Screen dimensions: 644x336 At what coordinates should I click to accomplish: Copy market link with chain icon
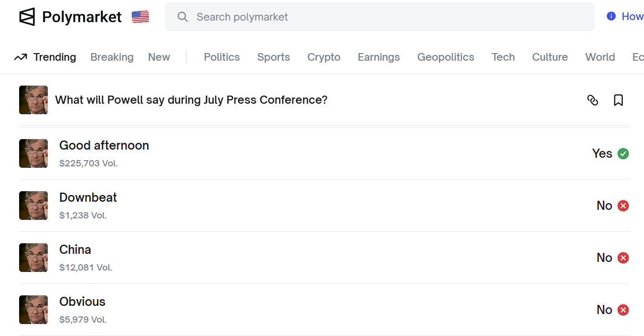[592, 100]
